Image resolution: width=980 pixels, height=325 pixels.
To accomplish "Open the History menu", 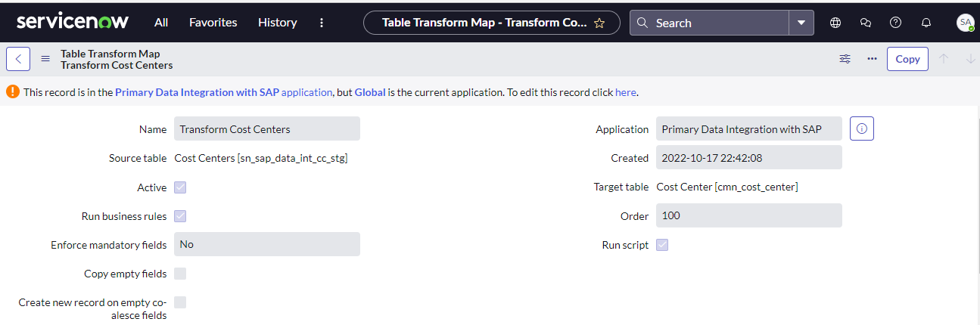I will coord(278,23).
